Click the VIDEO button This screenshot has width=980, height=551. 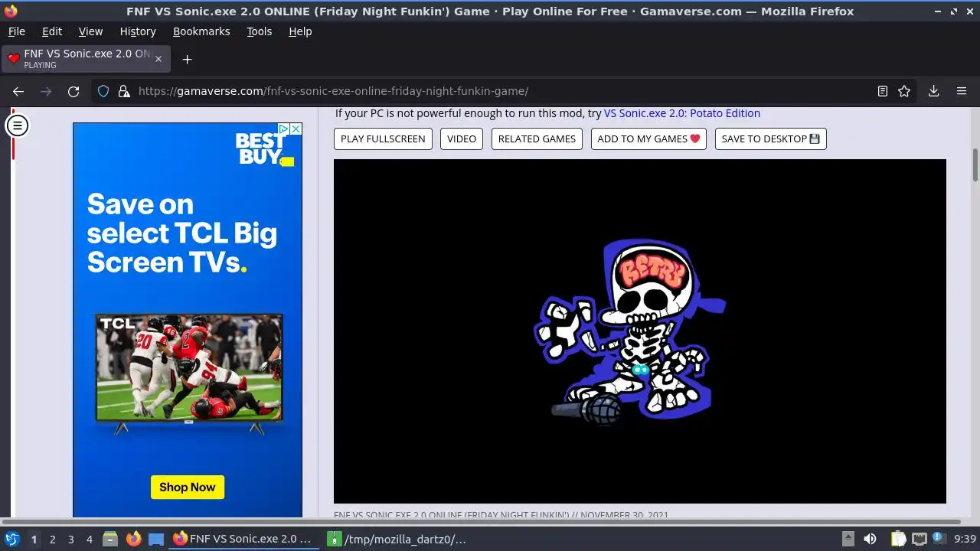click(x=462, y=139)
